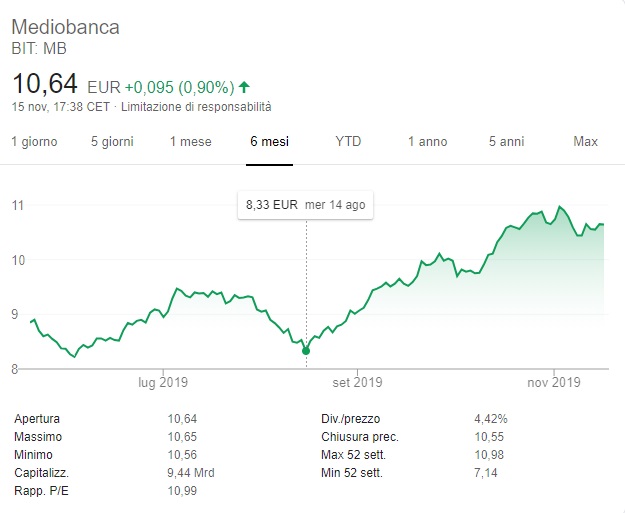
Task: Click the green up-arrow price change icon
Action: [245, 86]
